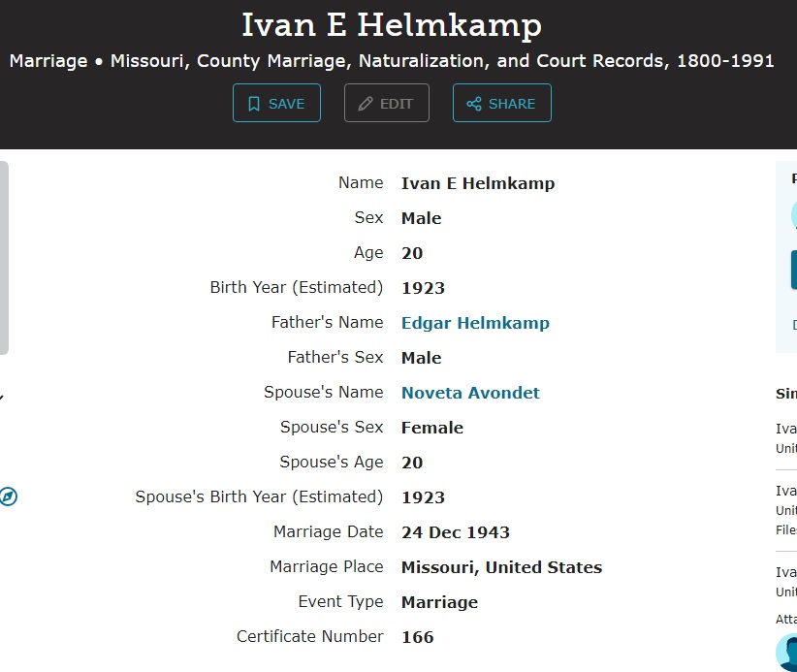Click the share icon on SHARE
The height and width of the screenshot is (672, 797).
click(x=474, y=104)
